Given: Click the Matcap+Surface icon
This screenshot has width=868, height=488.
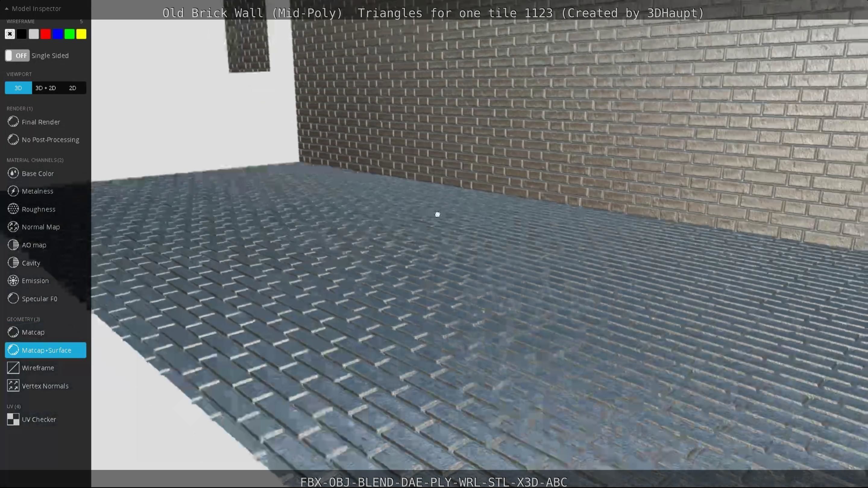Looking at the screenshot, I should point(13,350).
